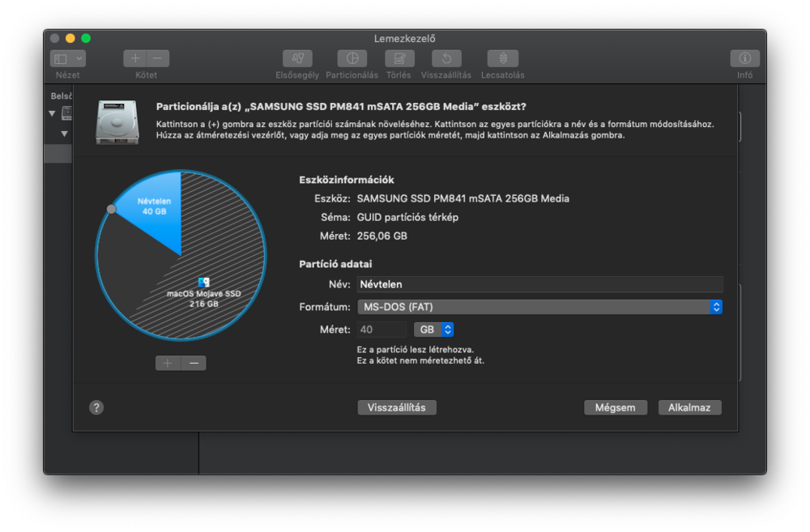Click the Méret size field
This screenshot has width=810, height=532.
382,330
